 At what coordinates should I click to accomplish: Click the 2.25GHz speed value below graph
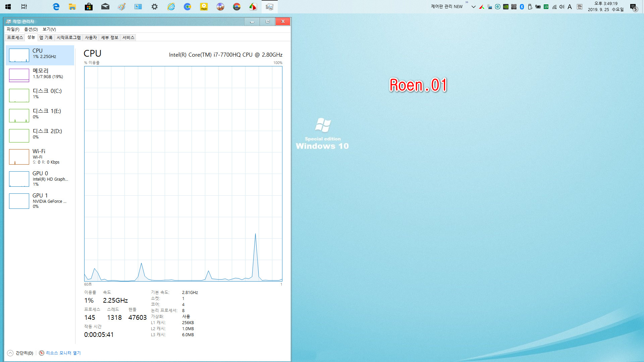(x=115, y=300)
